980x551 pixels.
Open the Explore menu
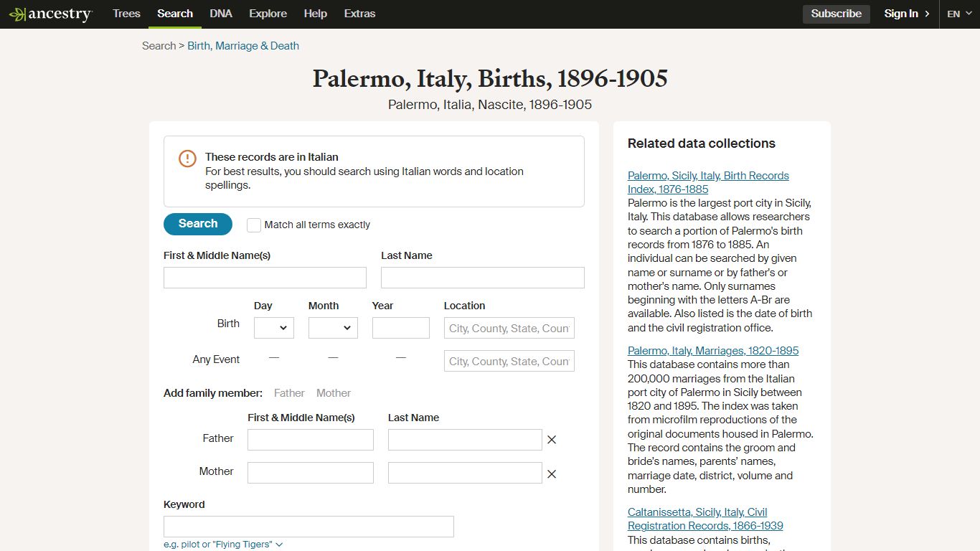[x=268, y=14]
